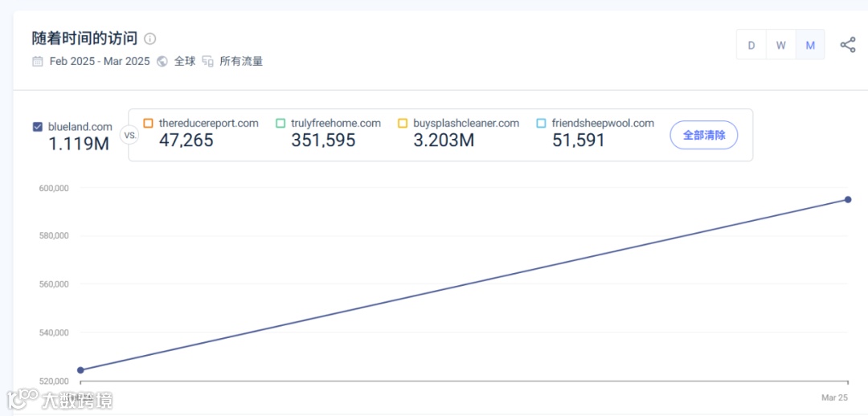868x416 pixels.
Task: Click the calendar icon next to date range
Action: coord(38,61)
